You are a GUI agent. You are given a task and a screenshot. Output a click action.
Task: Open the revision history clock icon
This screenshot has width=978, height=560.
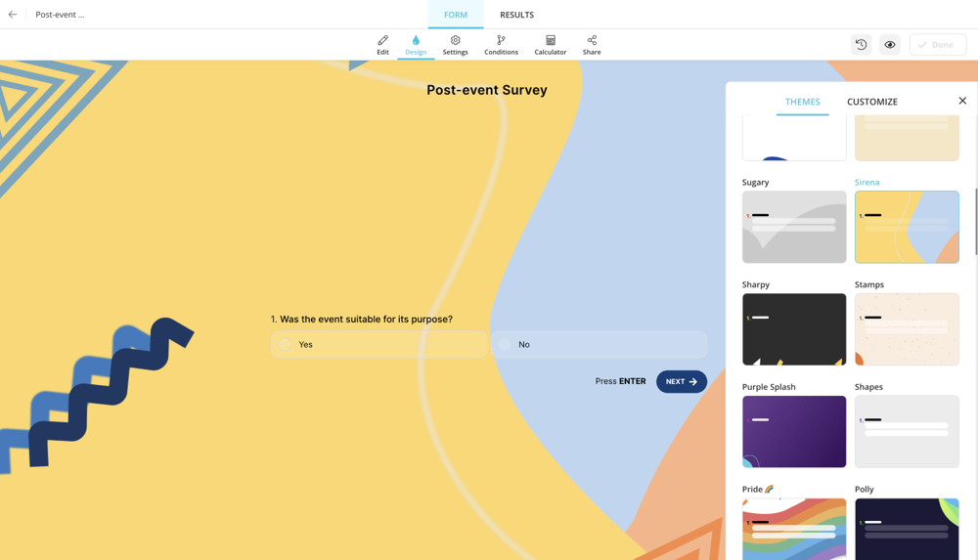point(861,45)
